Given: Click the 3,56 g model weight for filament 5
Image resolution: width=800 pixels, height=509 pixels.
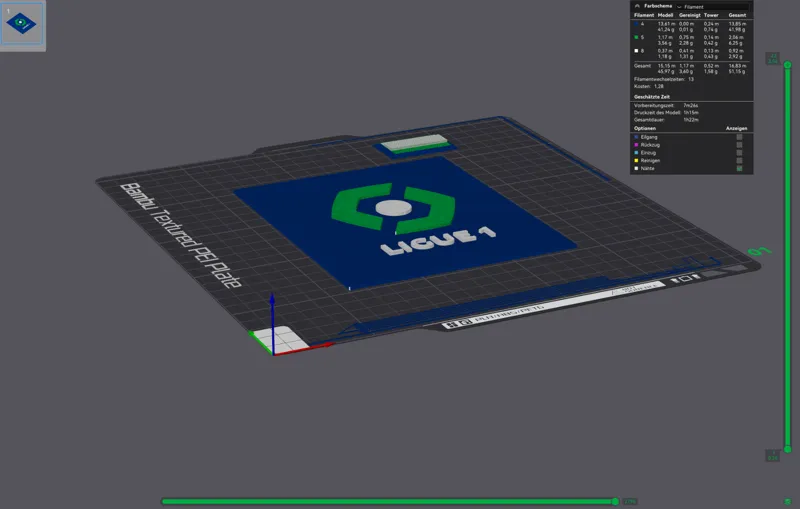Looking at the screenshot, I should click(x=664, y=43).
